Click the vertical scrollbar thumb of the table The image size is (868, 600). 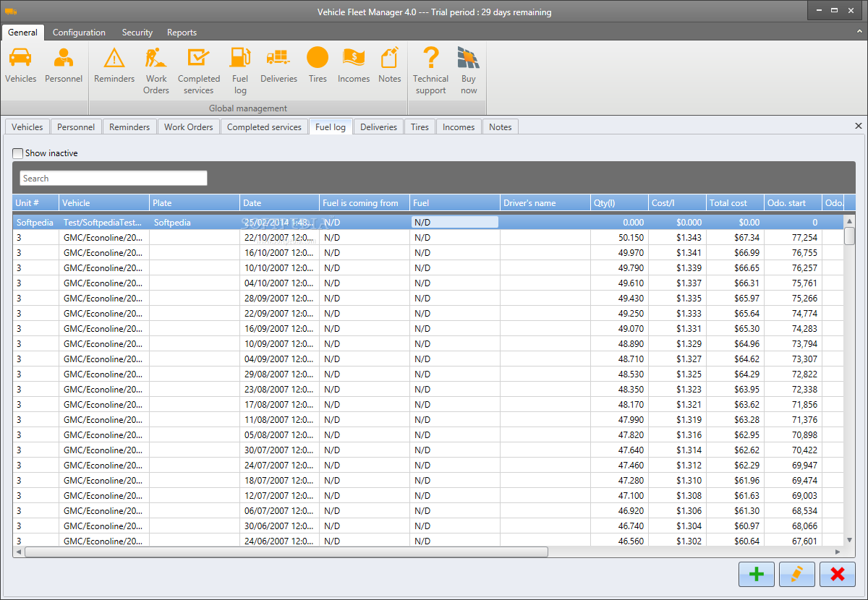[x=850, y=236]
